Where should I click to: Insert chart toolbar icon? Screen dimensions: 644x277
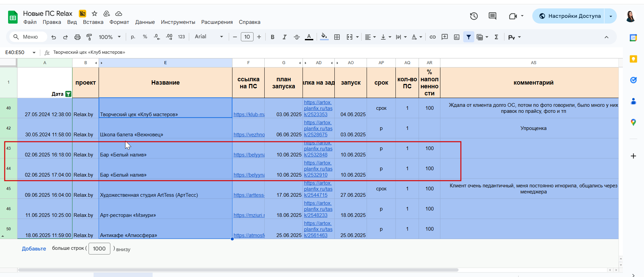pos(457,37)
